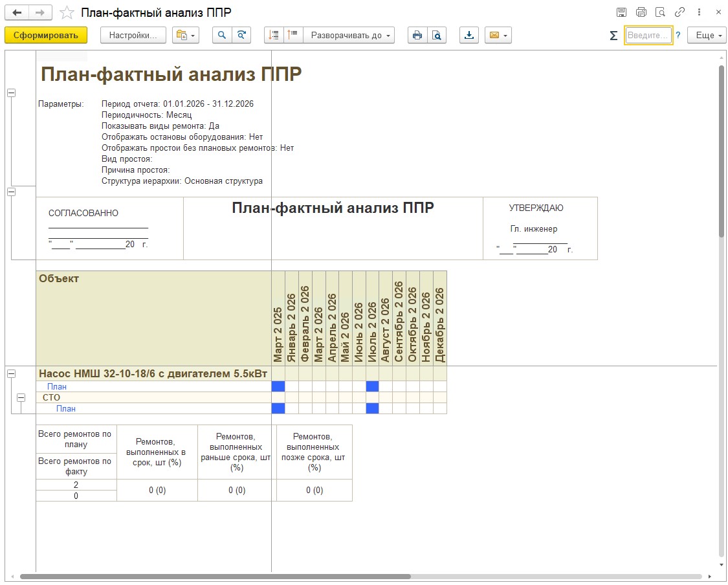Select Ремонтов, выполненных в срок cell
The width and height of the screenshot is (728, 585).
[x=157, y=452]
